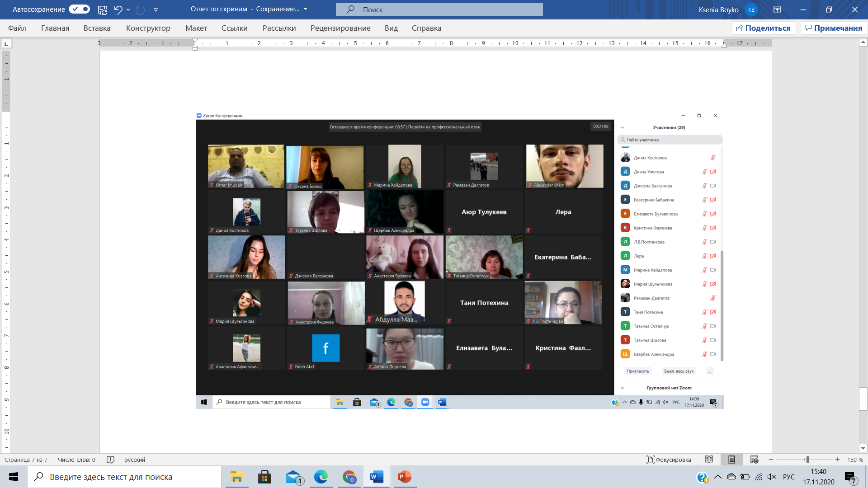Click the Save icon in title bar

click(x=103, y=9)
